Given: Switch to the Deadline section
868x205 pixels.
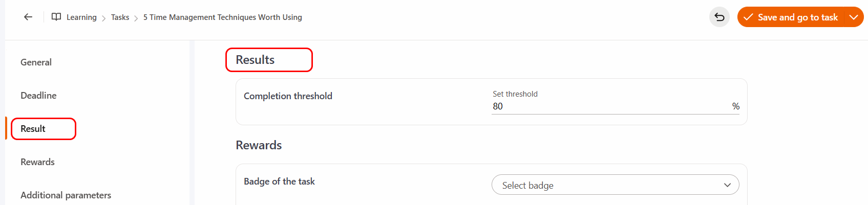Looking at the screenshot, I should tap(38, 96).
